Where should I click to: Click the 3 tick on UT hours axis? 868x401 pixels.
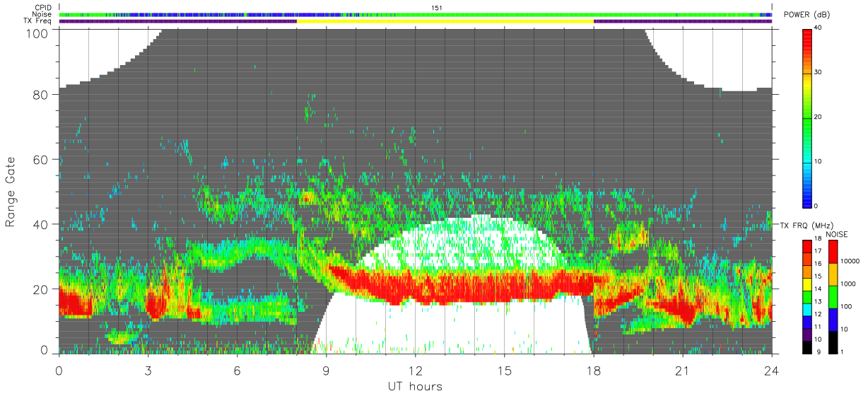coord(148,370)
